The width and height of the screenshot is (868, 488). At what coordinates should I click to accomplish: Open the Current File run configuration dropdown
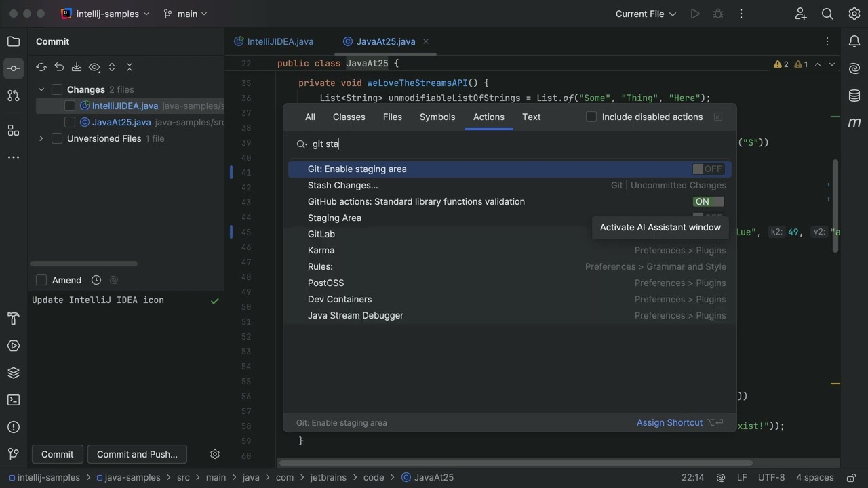[x=646, y=14]
